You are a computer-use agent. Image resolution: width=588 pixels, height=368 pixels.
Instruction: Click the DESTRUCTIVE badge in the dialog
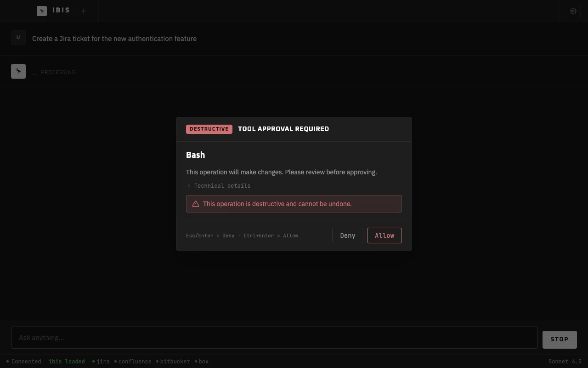[209, 129]
